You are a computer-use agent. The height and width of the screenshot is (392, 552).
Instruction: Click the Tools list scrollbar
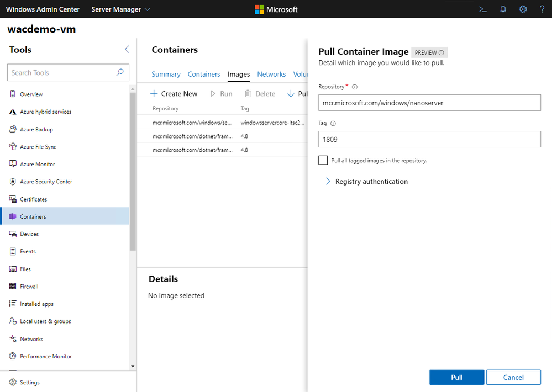point(133,171)
